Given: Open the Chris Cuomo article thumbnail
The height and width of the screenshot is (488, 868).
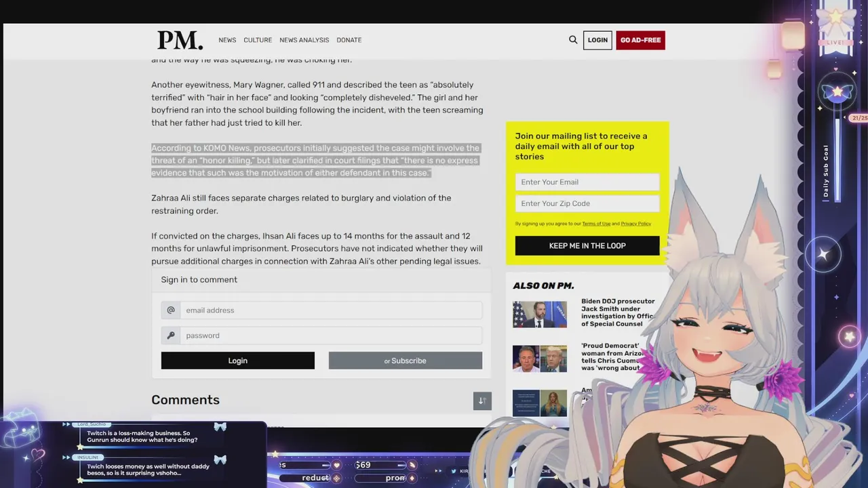Looking at the screenshot, I should click(x=540, y=359).
